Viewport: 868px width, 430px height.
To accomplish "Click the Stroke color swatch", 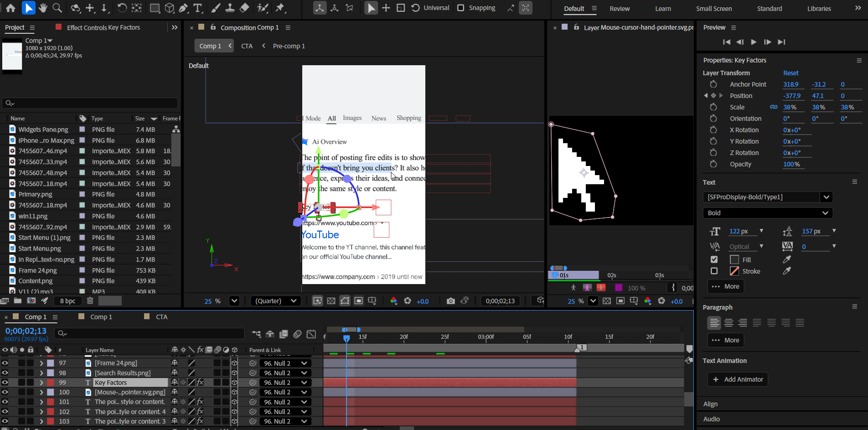I will 734,271.
